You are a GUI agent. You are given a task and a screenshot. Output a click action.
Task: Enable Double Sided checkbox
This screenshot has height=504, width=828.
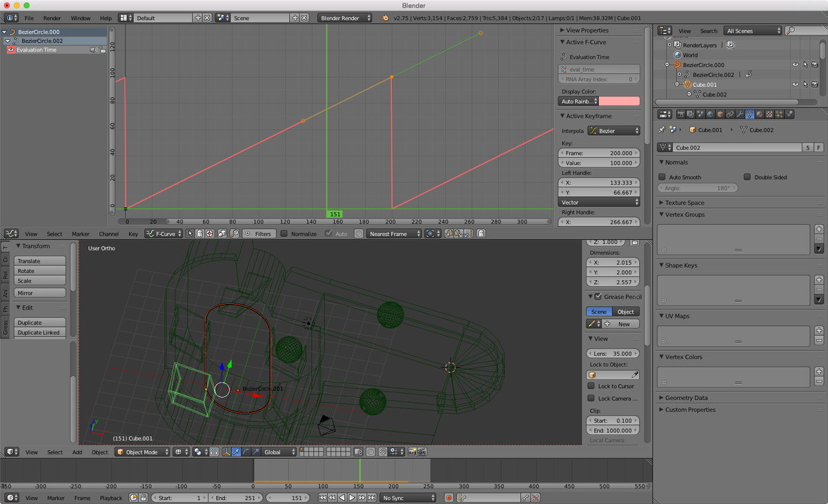(x=747, y=177)
